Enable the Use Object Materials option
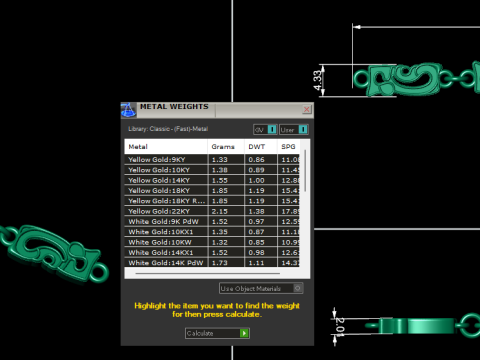Screen dimensions: 480x360 pos(261,288)
